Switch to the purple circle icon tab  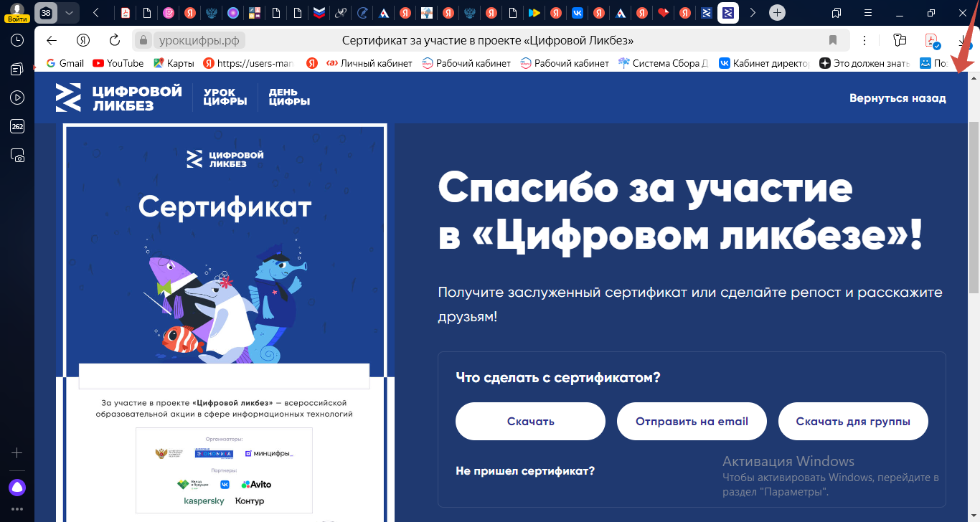tap(233, 12)
